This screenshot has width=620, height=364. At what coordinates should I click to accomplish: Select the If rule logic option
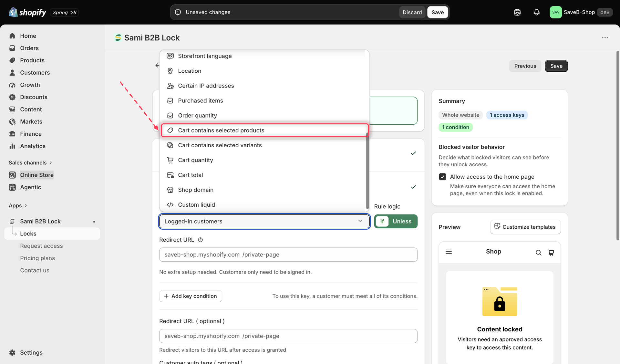382,222
